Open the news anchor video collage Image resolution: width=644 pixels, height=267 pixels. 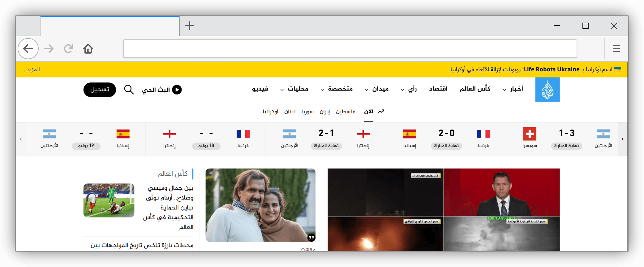pyautogui.click(x=444, y=210)
